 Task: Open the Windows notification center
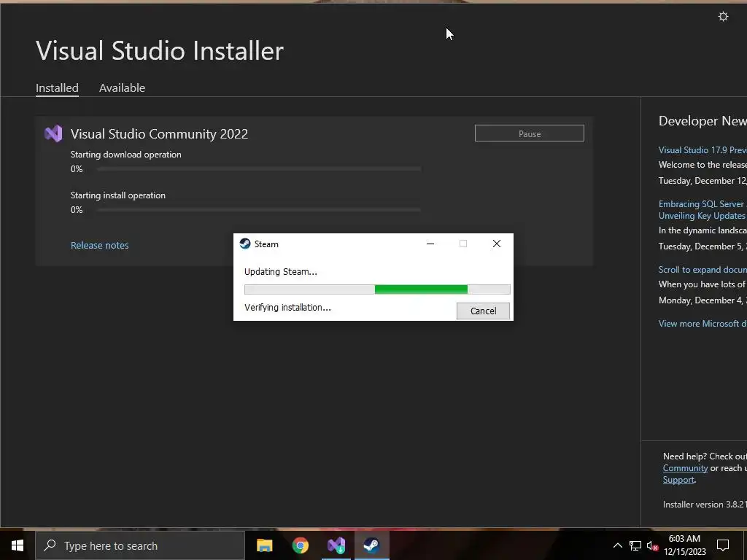click(x=723, y=545)
